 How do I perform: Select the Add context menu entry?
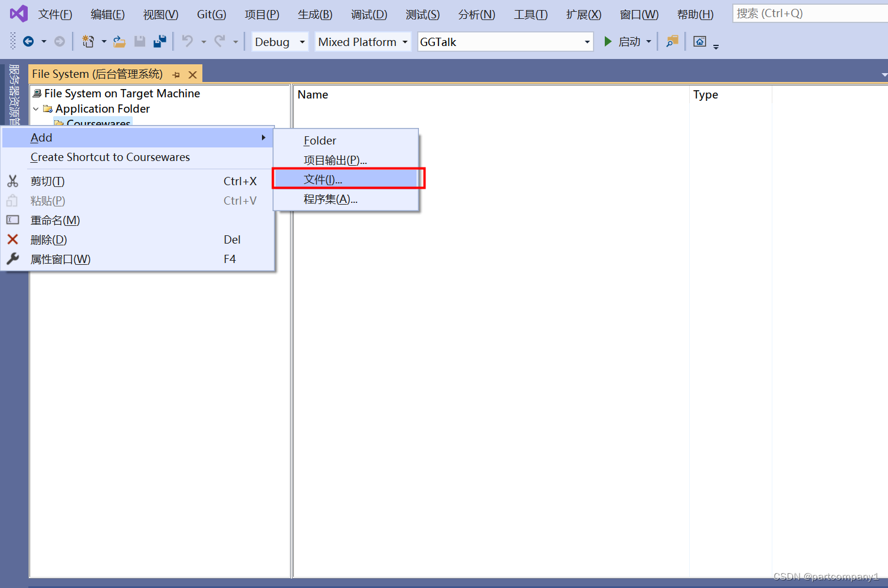[x=137, y=137]
